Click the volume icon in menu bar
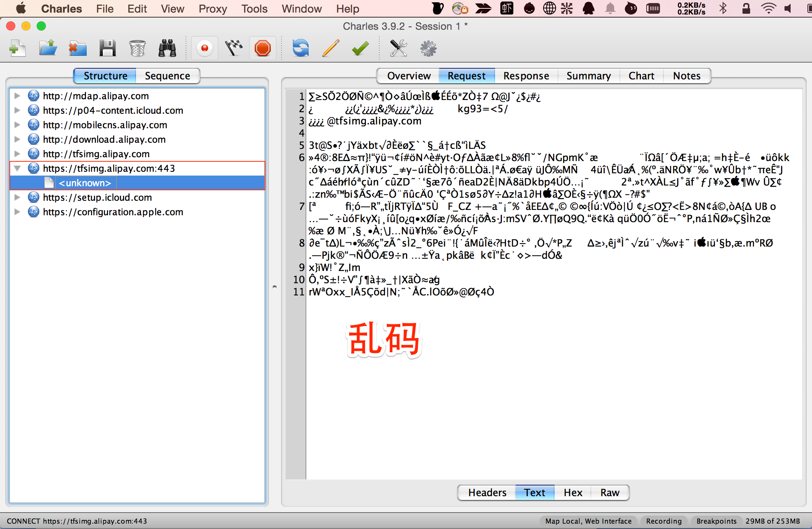Screen dimensions: 812x529 [x=788, y=8]
